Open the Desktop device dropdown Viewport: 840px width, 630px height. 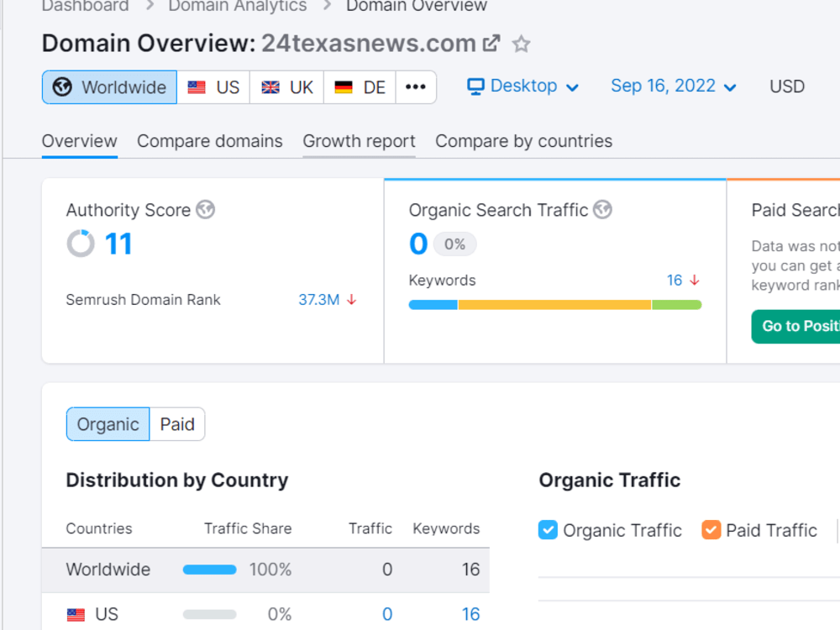(522, 87)
